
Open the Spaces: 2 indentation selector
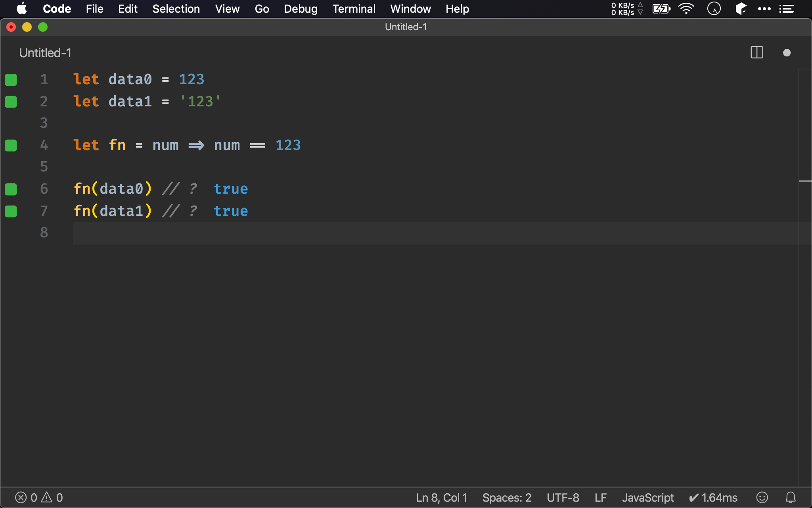pyautogui.click(x=506, y=497)
